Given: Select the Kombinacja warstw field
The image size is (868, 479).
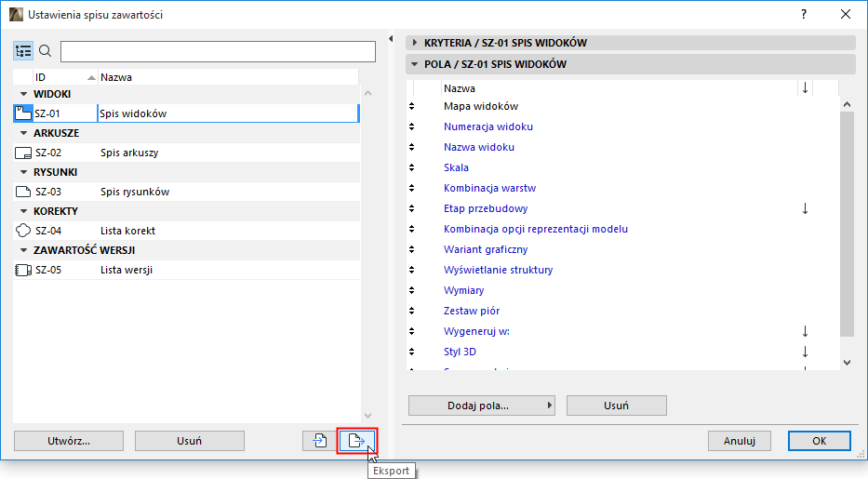Looking at the screenshot, I should 489,188.
